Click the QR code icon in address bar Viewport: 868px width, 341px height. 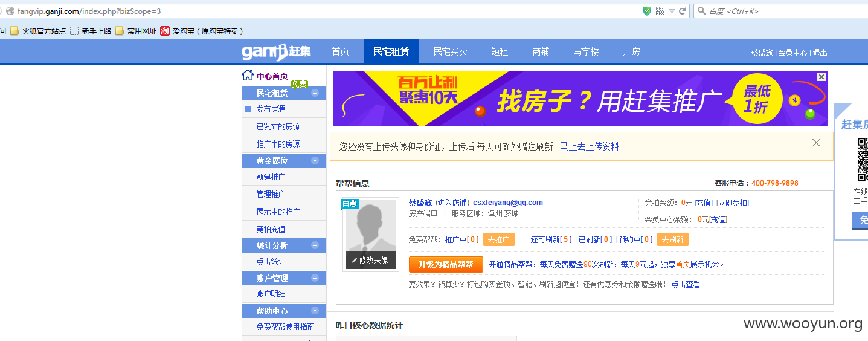pyautogui.click(x=660, y=11)
